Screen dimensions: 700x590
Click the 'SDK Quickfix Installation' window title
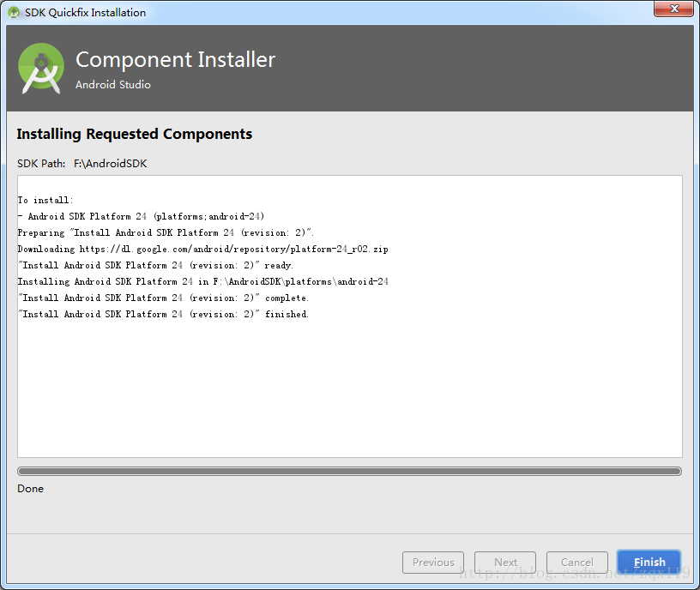(x=85, y=13)
